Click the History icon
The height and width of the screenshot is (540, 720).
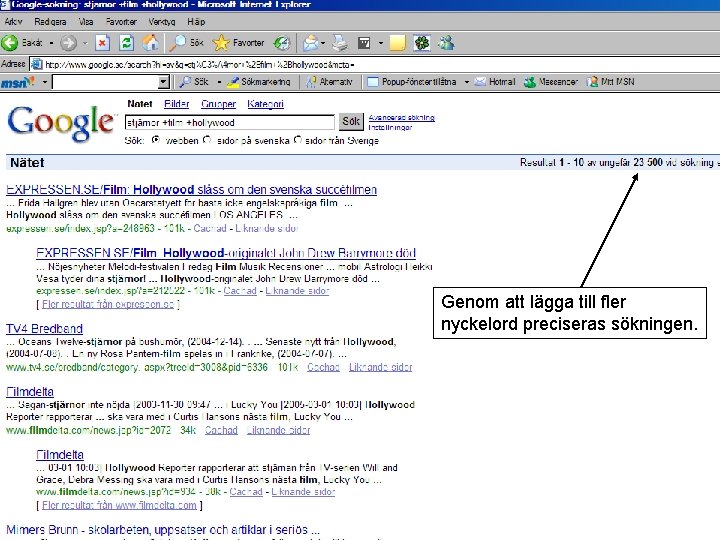click(x=282, y=43)
